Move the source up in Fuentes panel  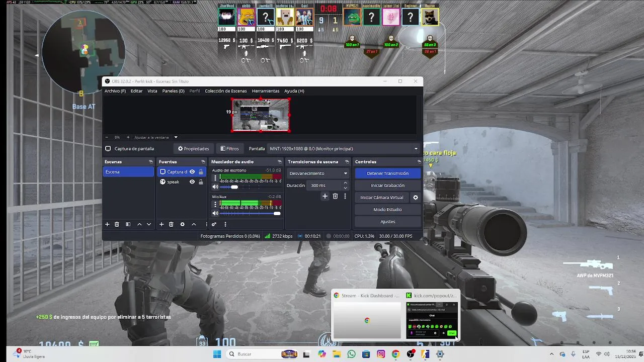194,224
